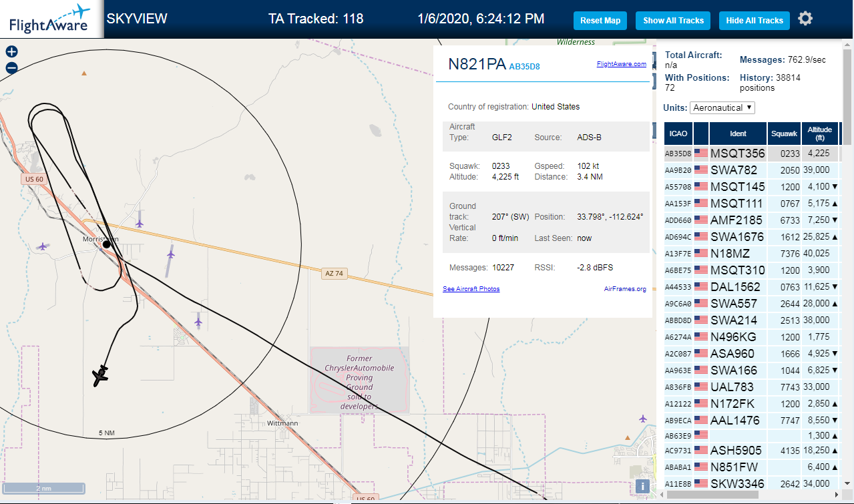
Task: Select aircraft row N851FW
Action: tap(753, 467)
